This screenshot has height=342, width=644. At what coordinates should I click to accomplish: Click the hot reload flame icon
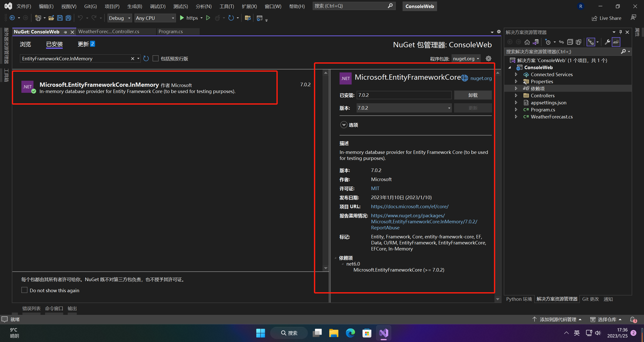[x=218, y=18]
